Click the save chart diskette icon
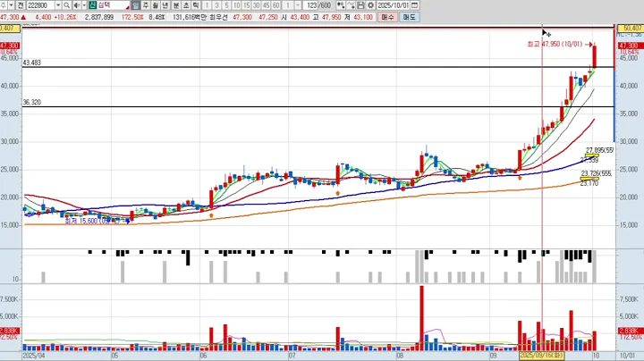 (360, 5)
